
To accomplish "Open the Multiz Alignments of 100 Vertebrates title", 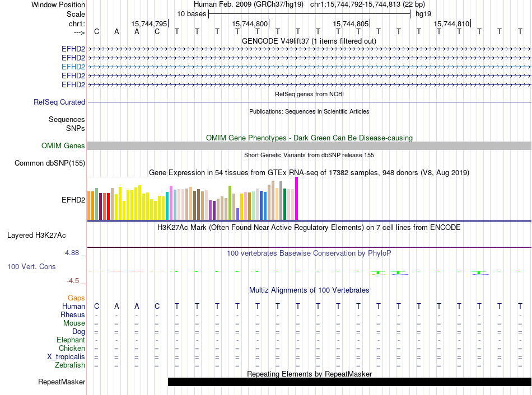I will pyautogui.click(x=309, y=290).
